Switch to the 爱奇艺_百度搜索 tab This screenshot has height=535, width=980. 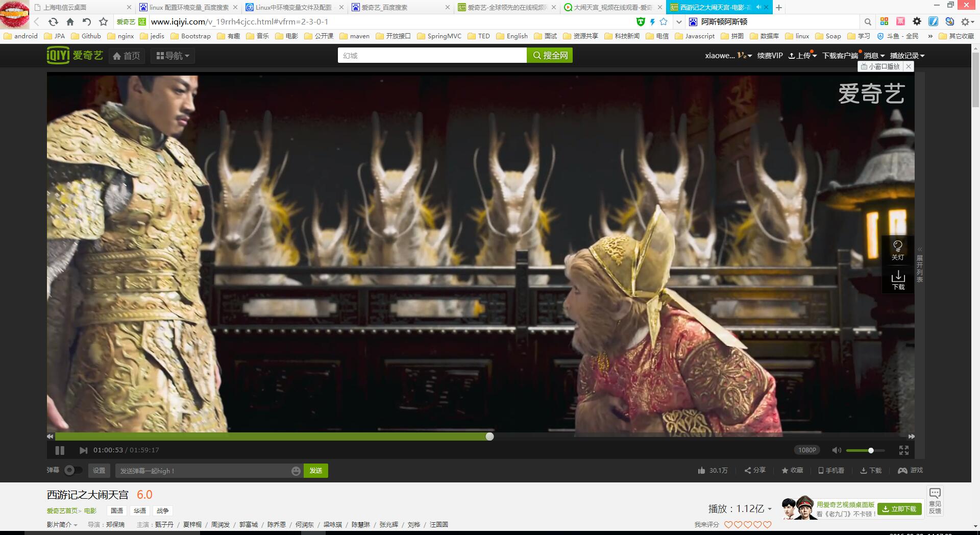point(401,7)
